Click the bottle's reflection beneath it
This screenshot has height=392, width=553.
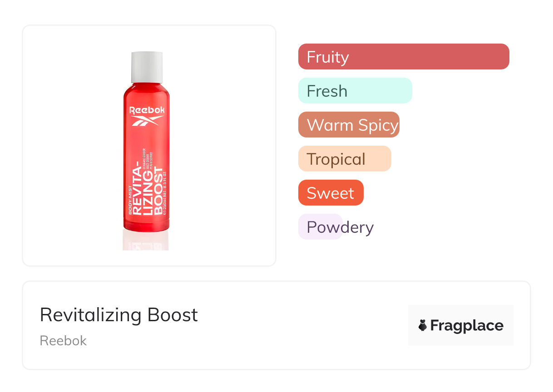tap(146, 240)
